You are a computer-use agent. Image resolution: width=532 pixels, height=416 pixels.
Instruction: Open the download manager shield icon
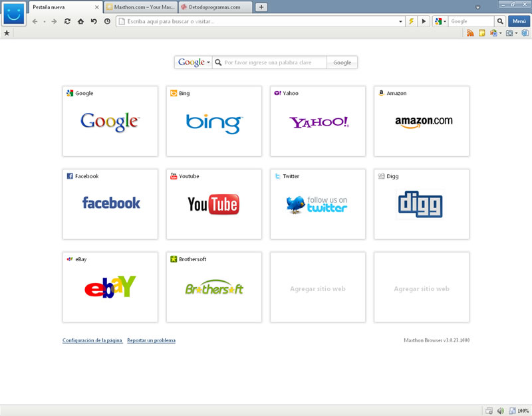point(525,33)
